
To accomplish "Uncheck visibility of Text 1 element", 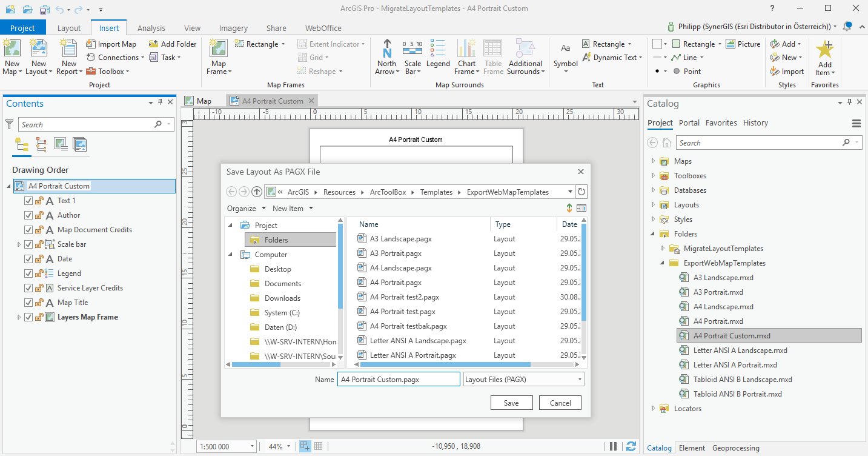I will (x=28, y=200).
